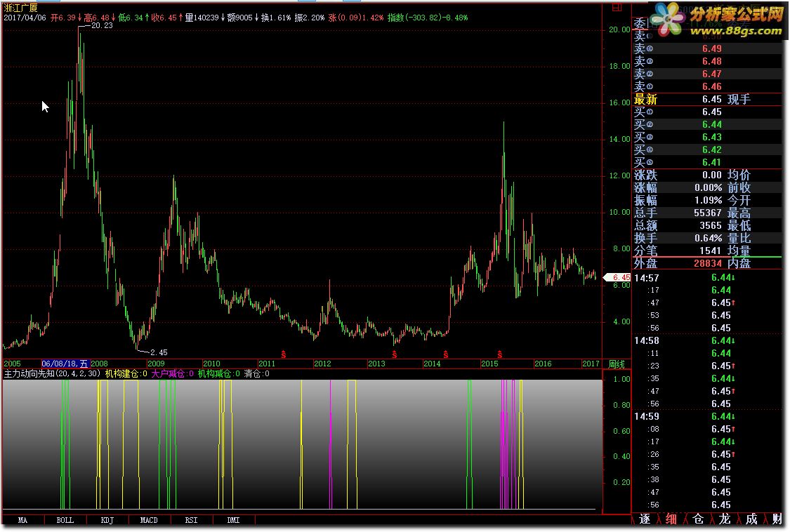Viewport: 790px width, 532px height.
Task: Click the year 2005 on the time axis
Action: [12, 364]
